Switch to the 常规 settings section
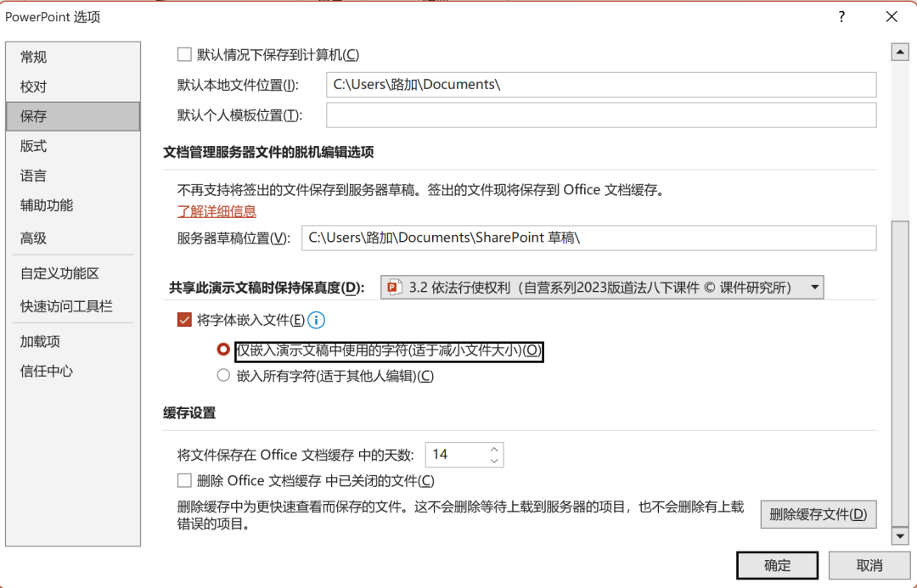The width and height of the screenshot is (917, 588). pyautogui.click(x=34, y=57)
